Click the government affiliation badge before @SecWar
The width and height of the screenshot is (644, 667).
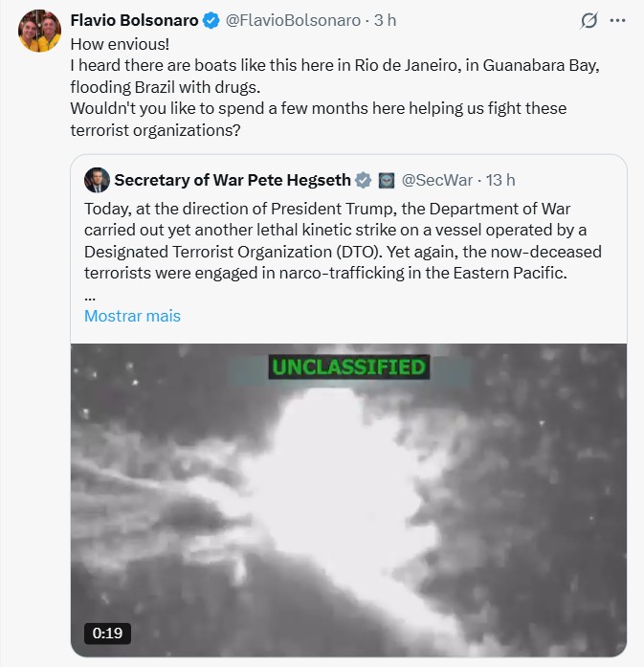(387, 180)
